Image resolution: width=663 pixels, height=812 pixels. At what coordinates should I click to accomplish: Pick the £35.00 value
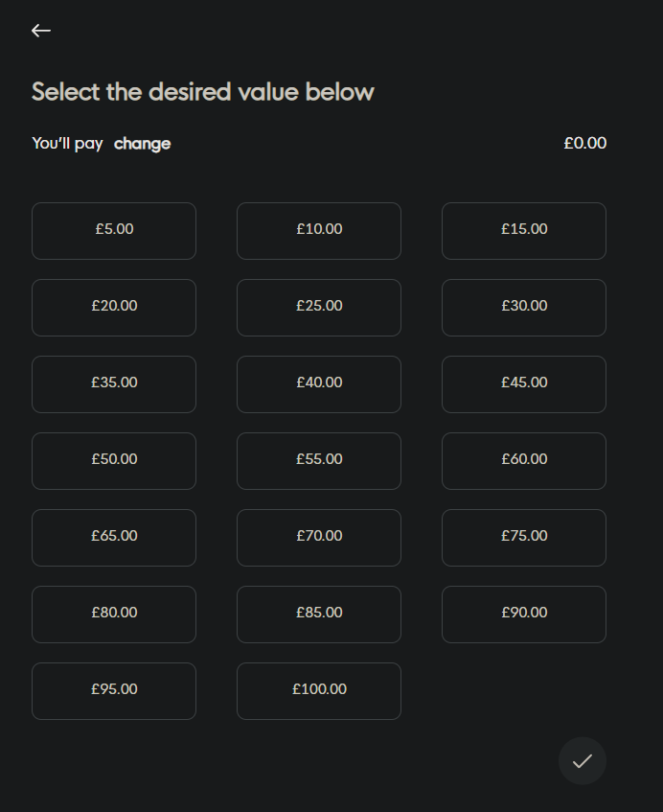tap(114, 383)
